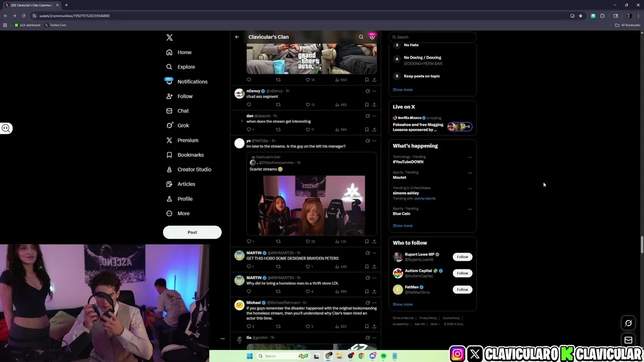
Task: Open a new browser tab
Action: tap(66, 5)
